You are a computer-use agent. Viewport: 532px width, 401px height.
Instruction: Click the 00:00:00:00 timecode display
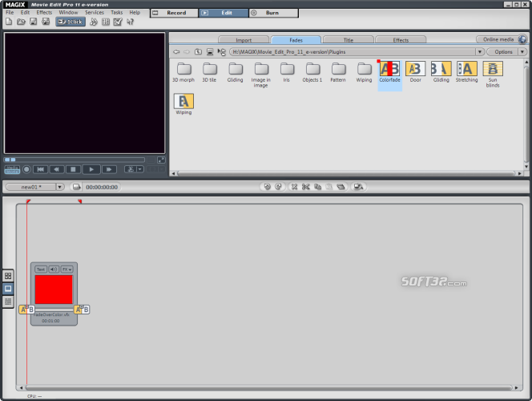[x=102, y=187]
